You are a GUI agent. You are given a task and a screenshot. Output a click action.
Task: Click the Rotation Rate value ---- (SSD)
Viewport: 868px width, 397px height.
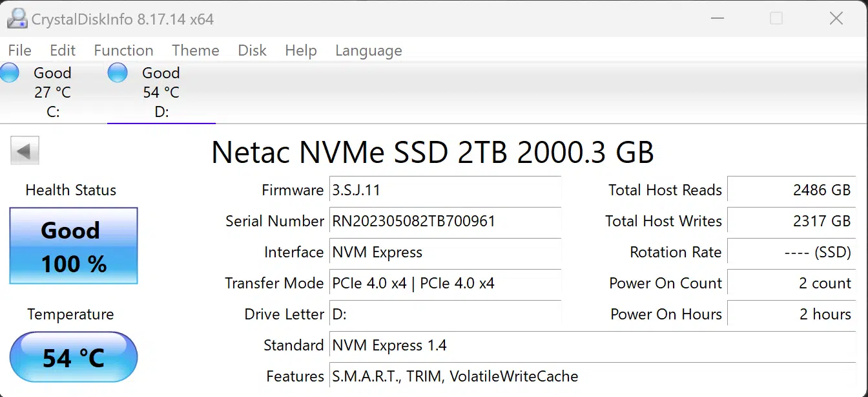(791, 252)
